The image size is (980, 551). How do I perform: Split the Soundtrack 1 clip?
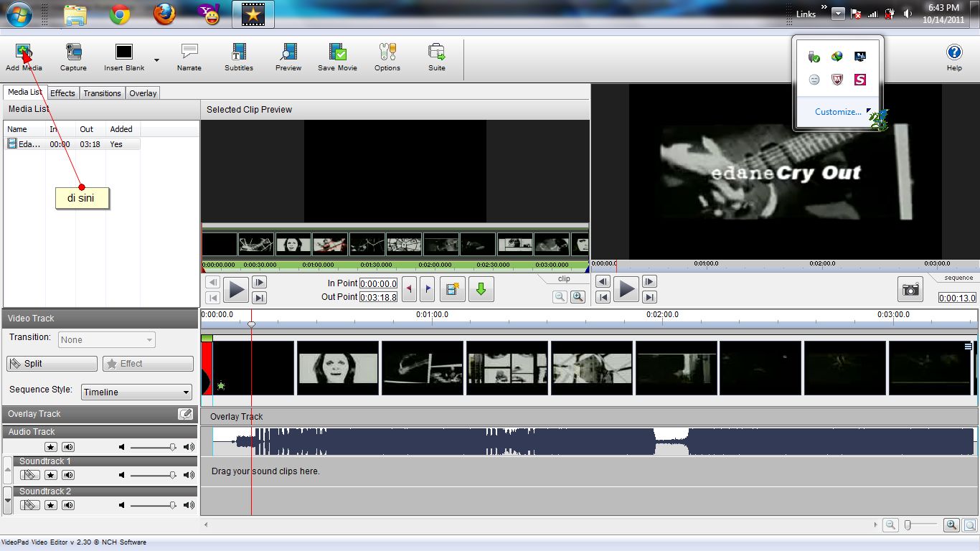(x=30, y=475)
